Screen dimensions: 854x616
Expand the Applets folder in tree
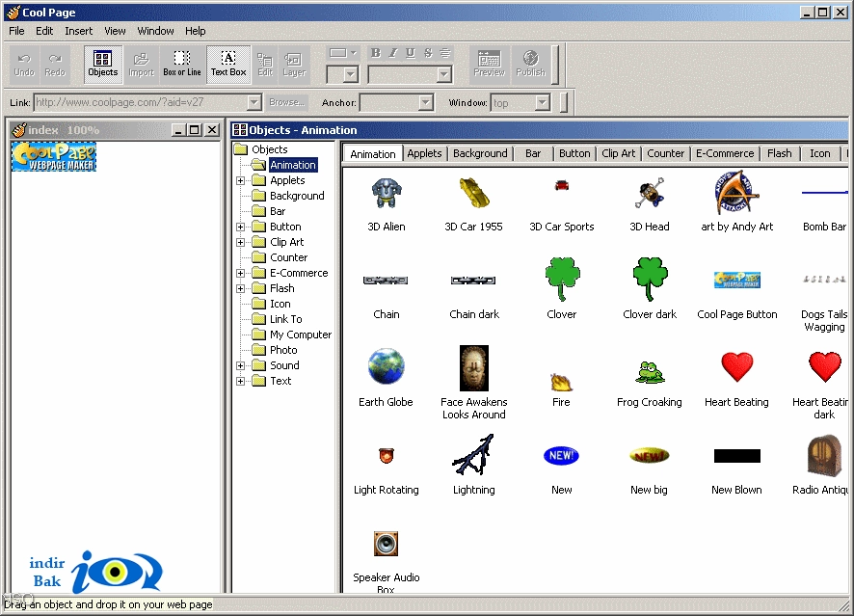point(240,180)
